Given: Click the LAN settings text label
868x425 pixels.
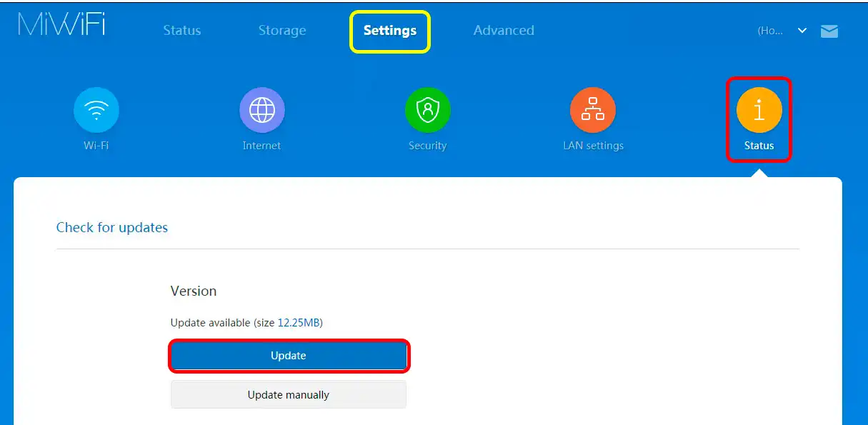Looking at the screenshot, I should [x=593, y=146].
